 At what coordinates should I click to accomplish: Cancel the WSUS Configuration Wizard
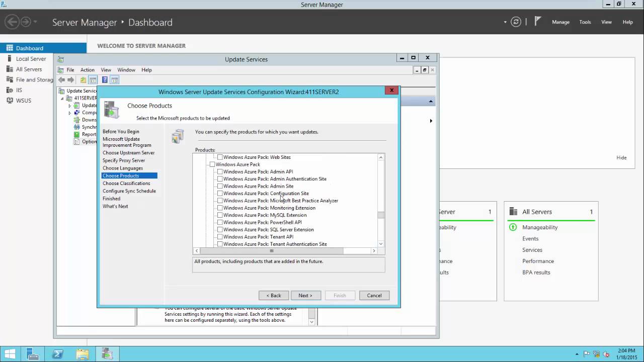point(374,296)
